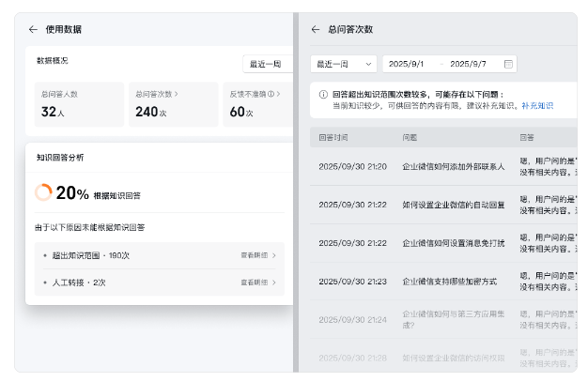Viewport: 588px width, 382px height.
Task: Click the 回答时间 column header
Action: pyautogui.click(x=333, y=137)
